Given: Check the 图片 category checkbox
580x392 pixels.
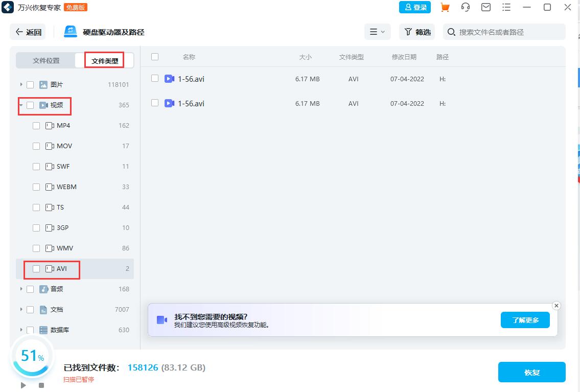Looking at the screenshot, I should pyautogui.click(x=30, y=85).
